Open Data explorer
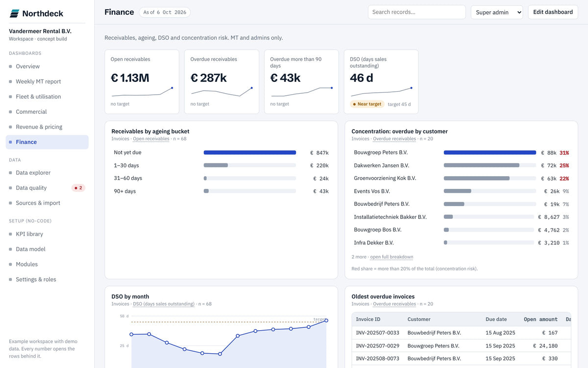 [47, 173]
